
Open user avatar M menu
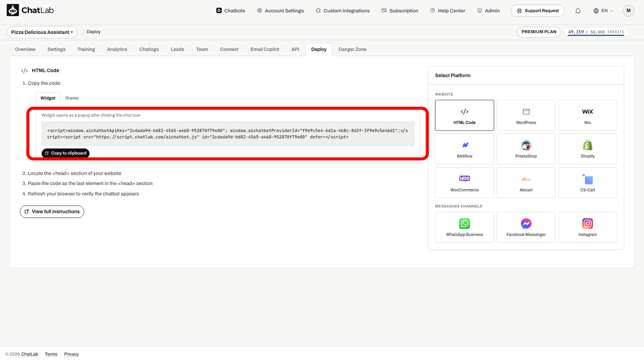(x=628, y=11)
